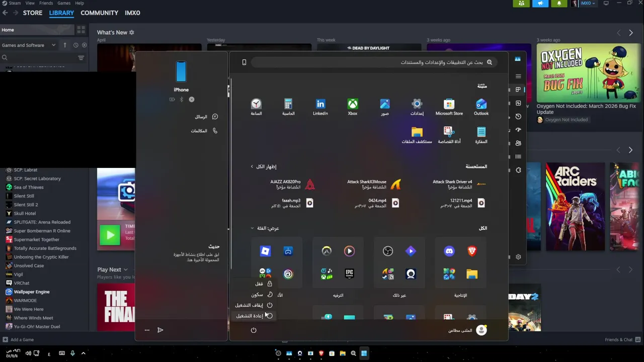The height and width of the screenshot is (362, 644).
Task: Open the phone panel more options ellipsis
Action: point(147,330)
